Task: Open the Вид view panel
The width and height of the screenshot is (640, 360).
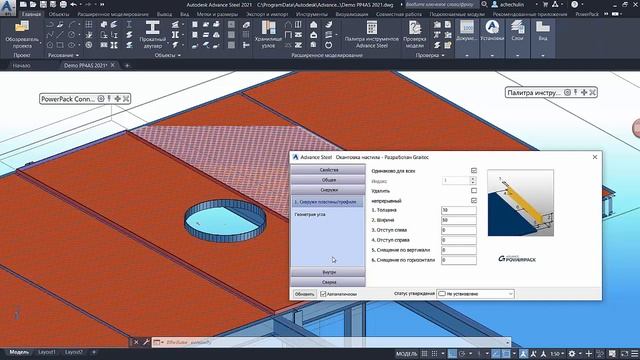Action: (x=542, y=31)
